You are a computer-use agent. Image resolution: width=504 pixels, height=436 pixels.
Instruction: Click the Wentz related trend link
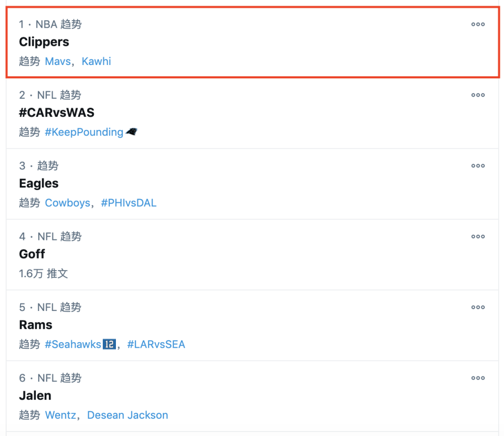(x=60, y=415)
